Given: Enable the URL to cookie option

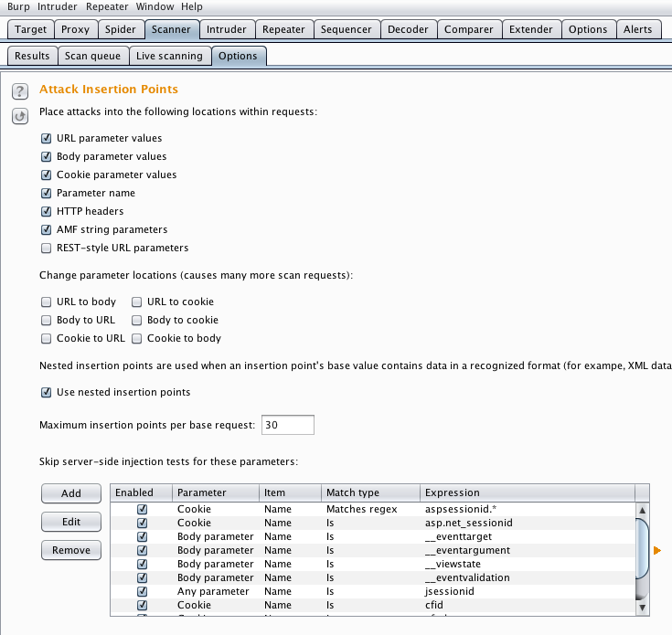Looking at the screenshot, I should click(x=136, y=302).
